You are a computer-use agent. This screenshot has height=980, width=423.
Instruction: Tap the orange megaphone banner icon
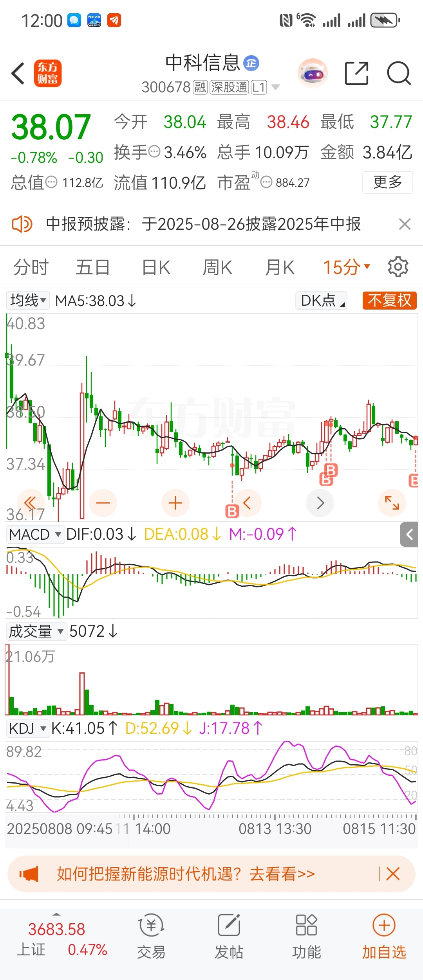29,874
